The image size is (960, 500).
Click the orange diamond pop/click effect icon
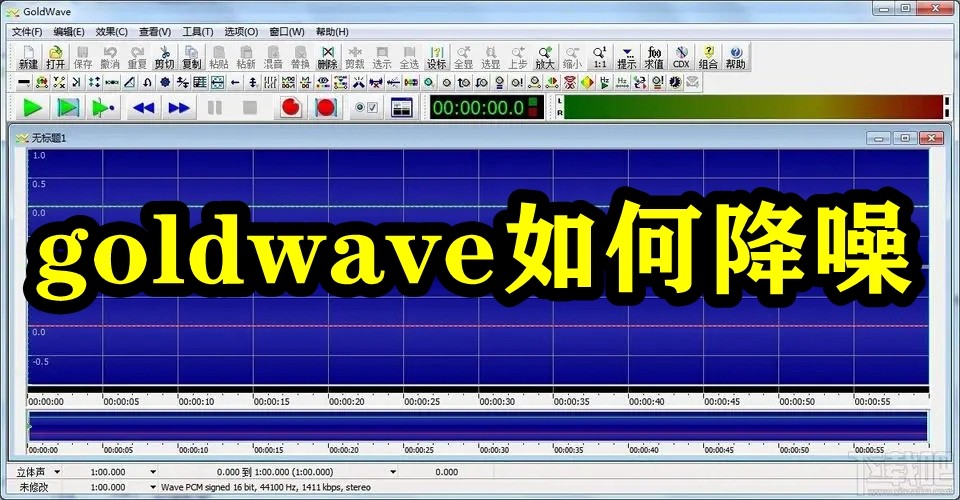click(587, 82)
